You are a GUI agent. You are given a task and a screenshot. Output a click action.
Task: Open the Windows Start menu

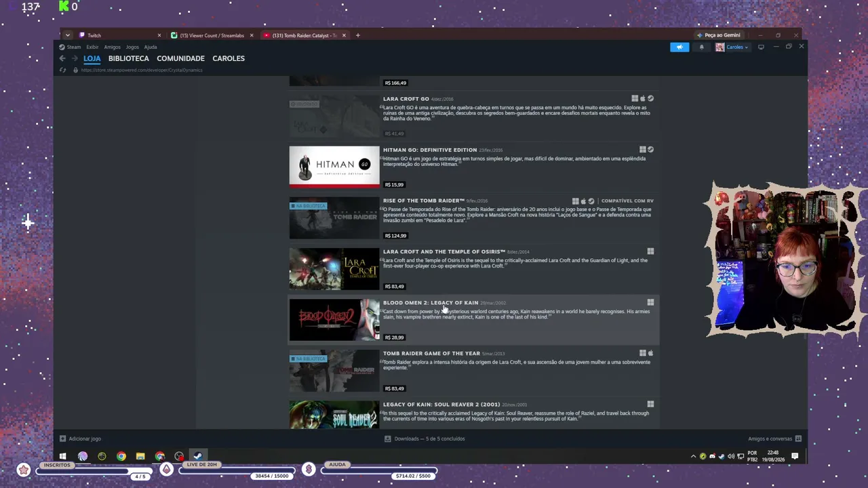point(62,456)
